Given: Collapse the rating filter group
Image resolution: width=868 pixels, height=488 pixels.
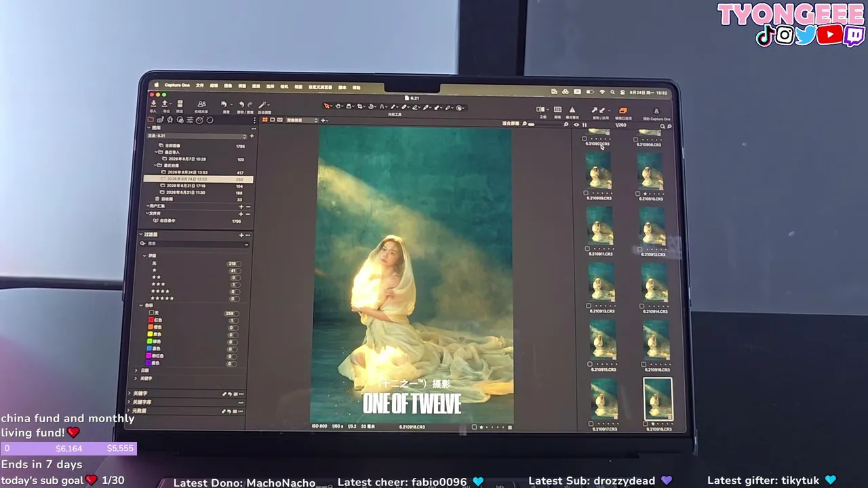Looking at the screenshot, I should [144, 256].
